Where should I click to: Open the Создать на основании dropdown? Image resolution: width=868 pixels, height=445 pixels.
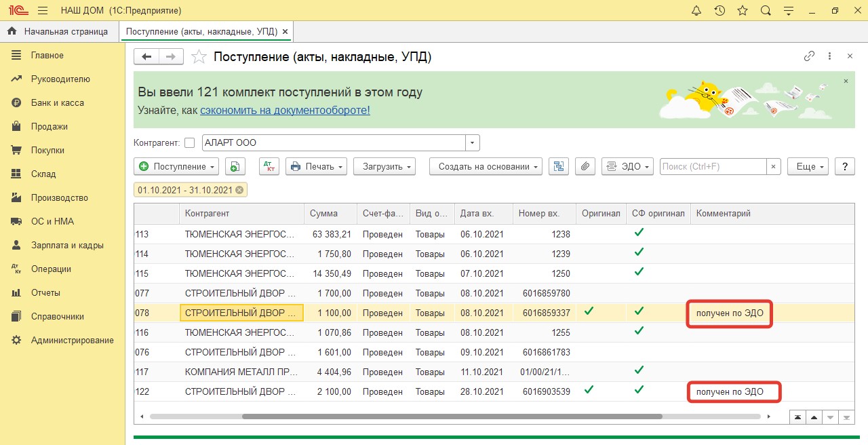point(486,166)
